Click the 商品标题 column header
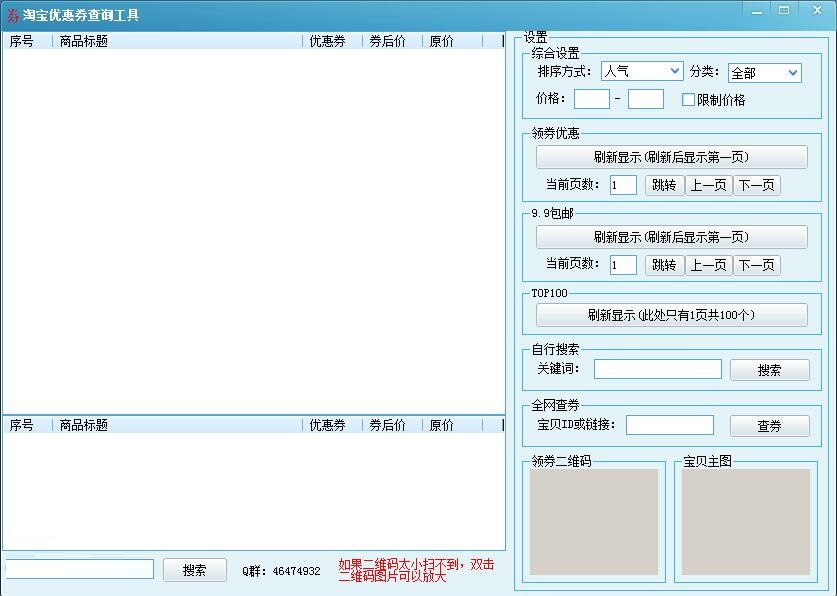The image size is (837, 596). click(x=80, y=41)
